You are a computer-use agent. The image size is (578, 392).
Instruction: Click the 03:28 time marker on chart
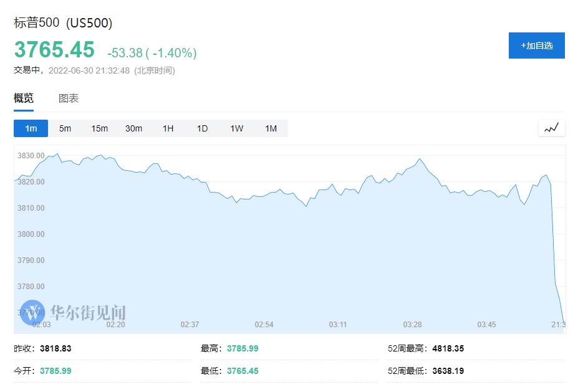coord(412,325)
